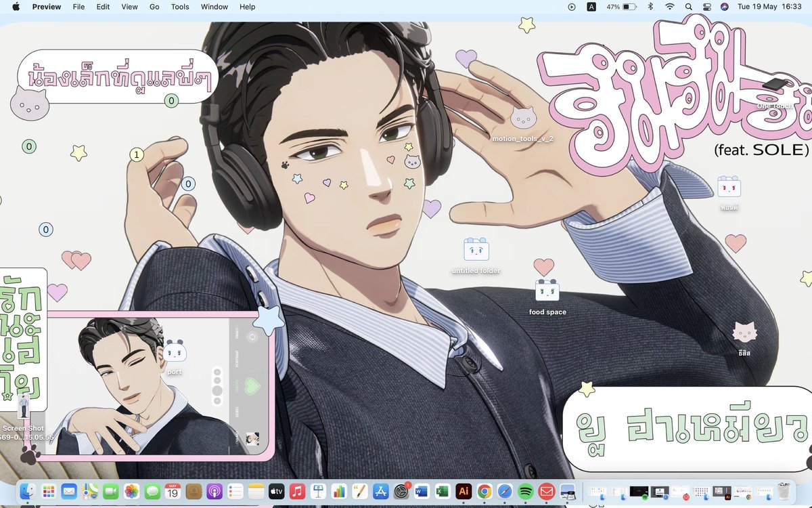
Task: Open the Music app in the Dock
Action: [297, 491]
